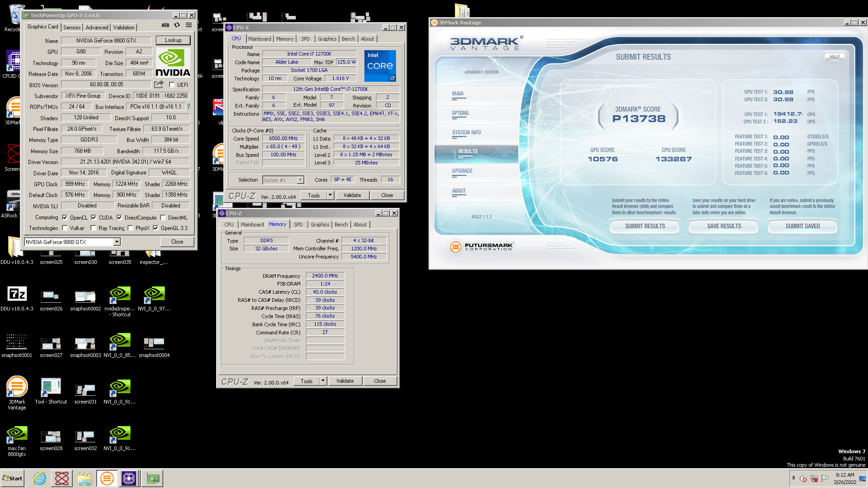Select the NVI_0_0_85 desktop icon

click(x=120, y=345)
